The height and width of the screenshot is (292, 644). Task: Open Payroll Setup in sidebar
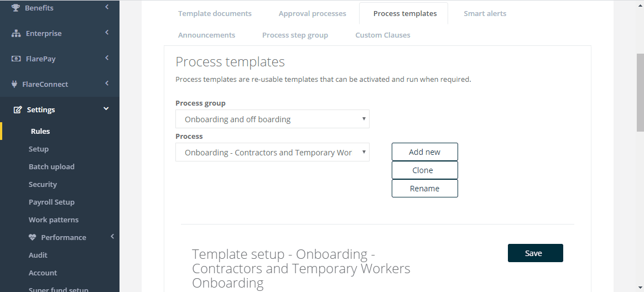pos(51,202)
